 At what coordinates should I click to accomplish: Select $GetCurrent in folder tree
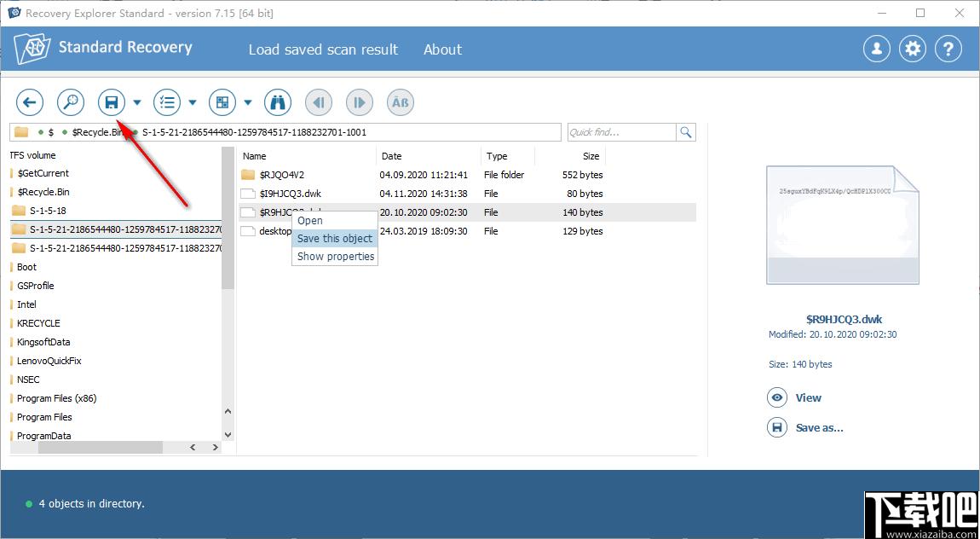click(43, 173)
